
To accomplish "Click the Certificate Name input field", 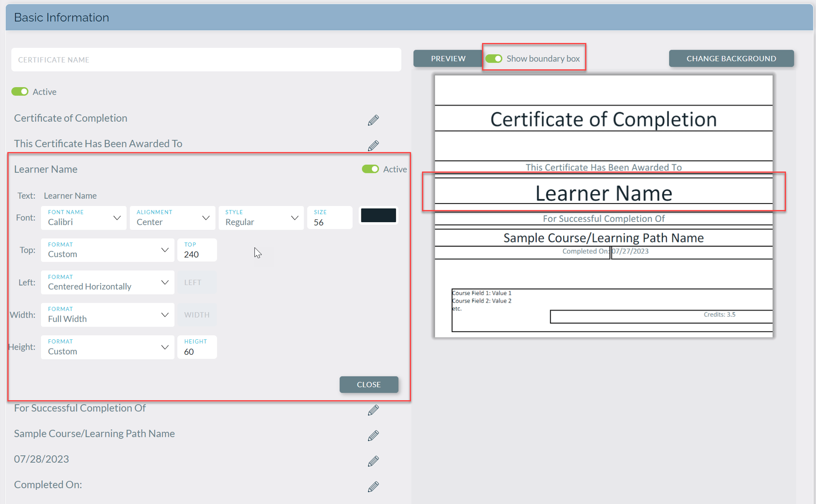I will point(206,60).
